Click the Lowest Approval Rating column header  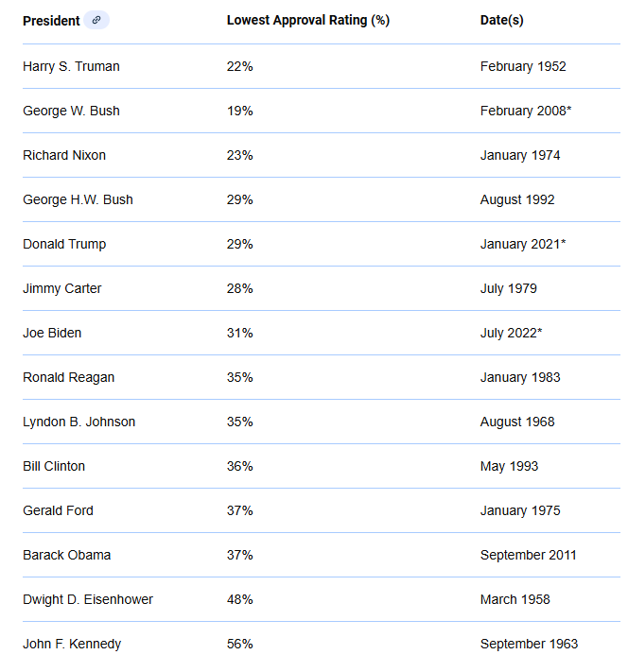[x=307, y=21]
